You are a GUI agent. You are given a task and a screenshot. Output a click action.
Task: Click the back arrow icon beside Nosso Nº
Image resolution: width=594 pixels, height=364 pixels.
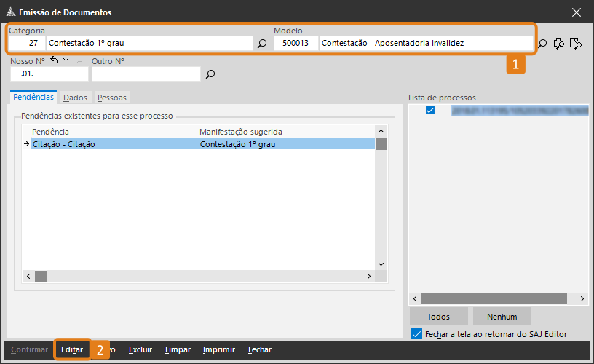(55, 60)
